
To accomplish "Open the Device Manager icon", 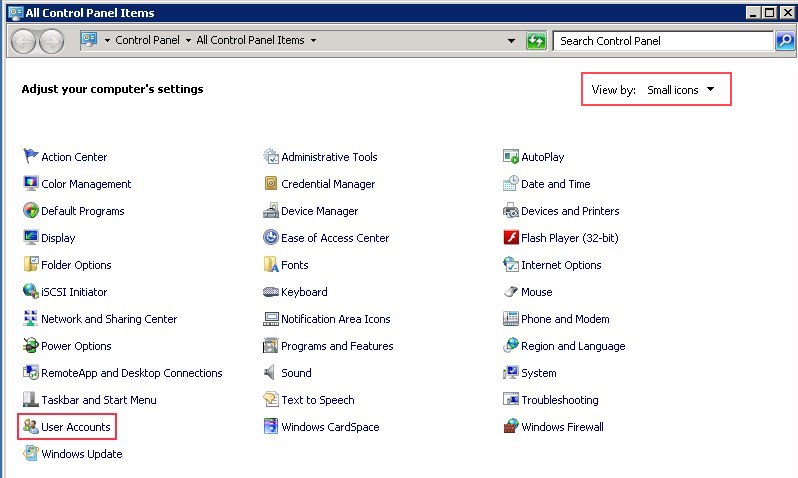I will click(x=271, y=210).
